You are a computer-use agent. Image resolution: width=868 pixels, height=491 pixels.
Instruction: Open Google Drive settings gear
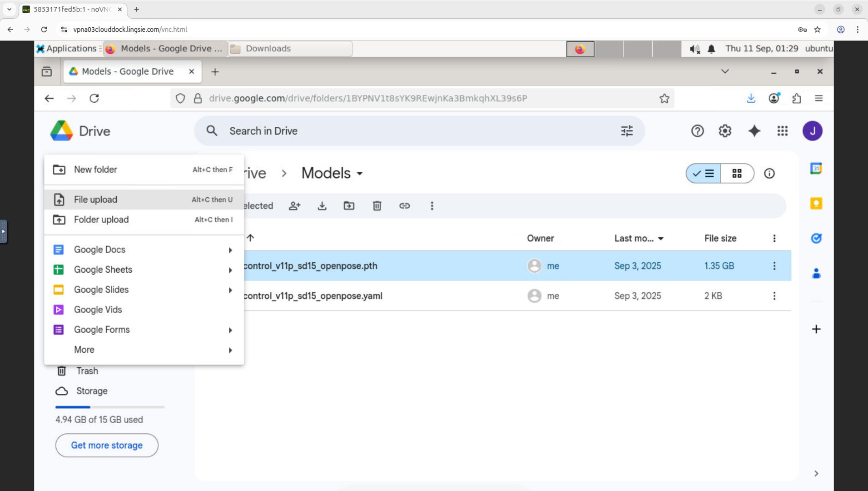(725, 131)
